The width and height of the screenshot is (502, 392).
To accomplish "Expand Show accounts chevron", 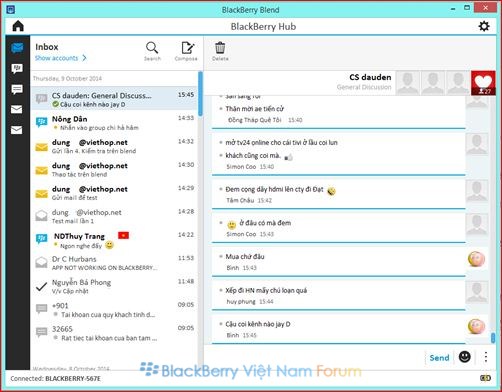I will [84, 58].
